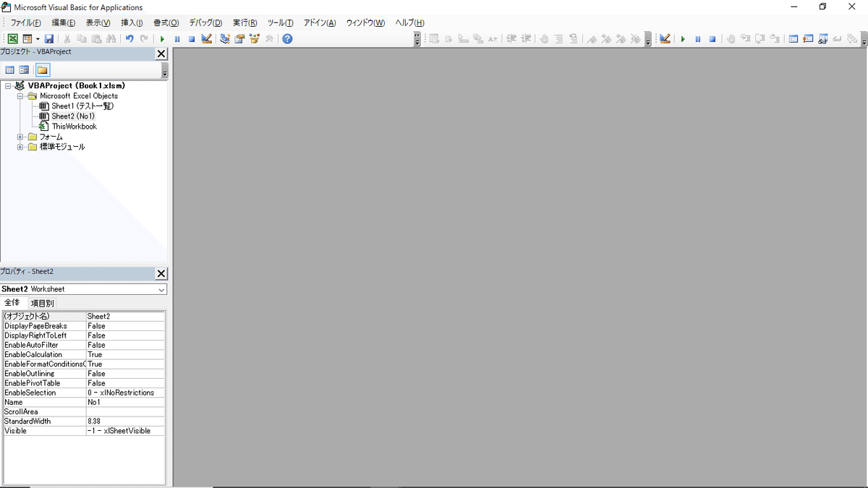Click the empty ScrollArea property value

[125, 411]
